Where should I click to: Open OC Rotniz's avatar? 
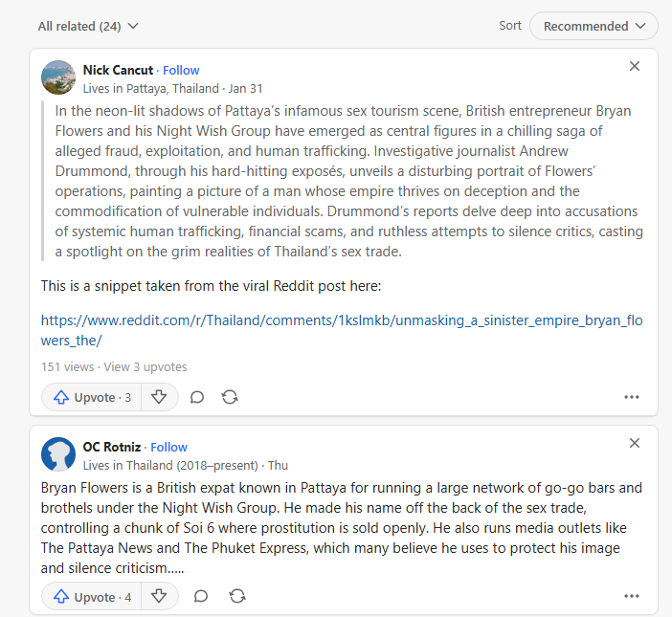[58, 454]
